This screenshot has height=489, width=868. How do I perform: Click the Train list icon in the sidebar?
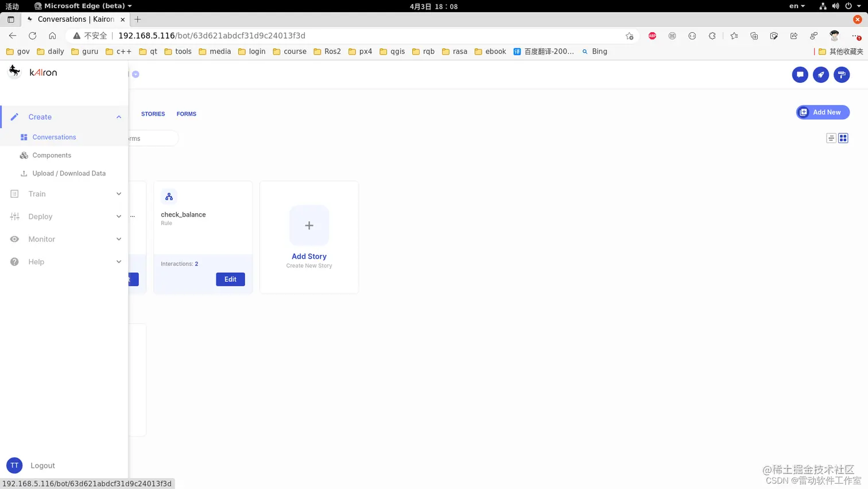tap(15, 194)
